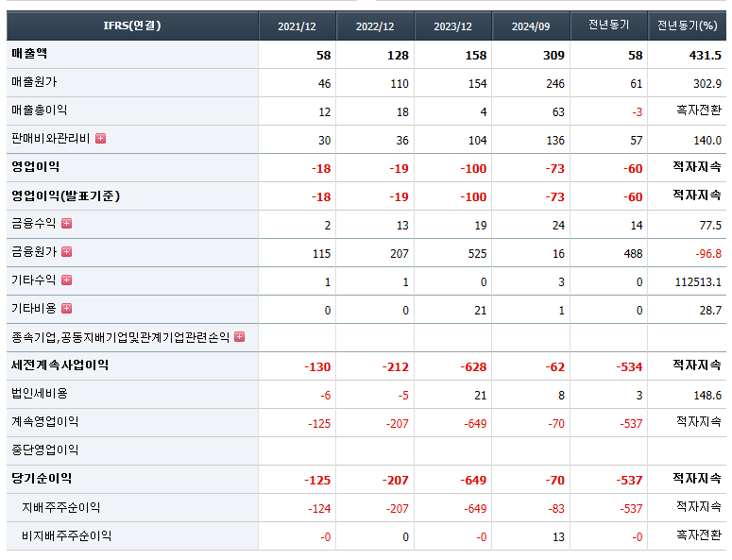Click the 148.6 value in 법인세비용 row
This screenshot has height=560, width=732.
(707, 396)
